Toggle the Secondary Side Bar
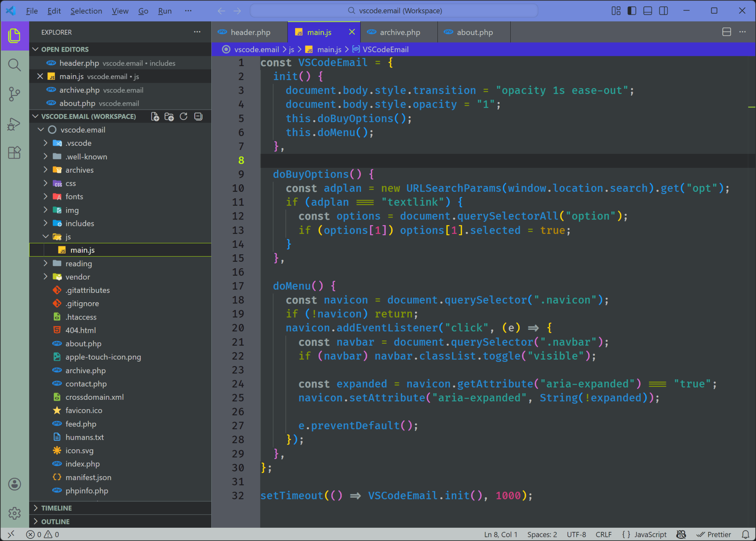756x541 pixels. click(x=663, y=11)
